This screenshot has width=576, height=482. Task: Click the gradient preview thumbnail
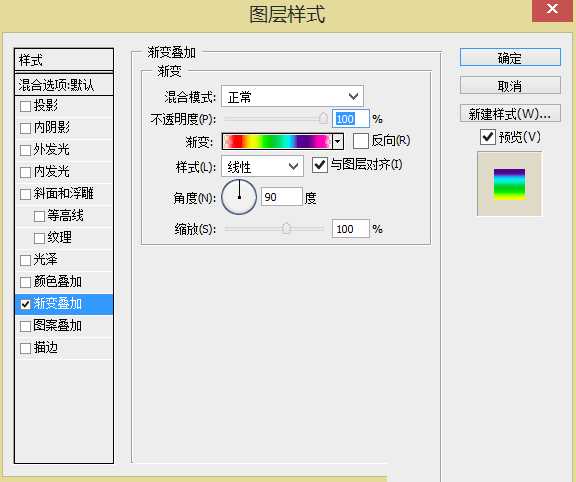(x=509, y=184)
